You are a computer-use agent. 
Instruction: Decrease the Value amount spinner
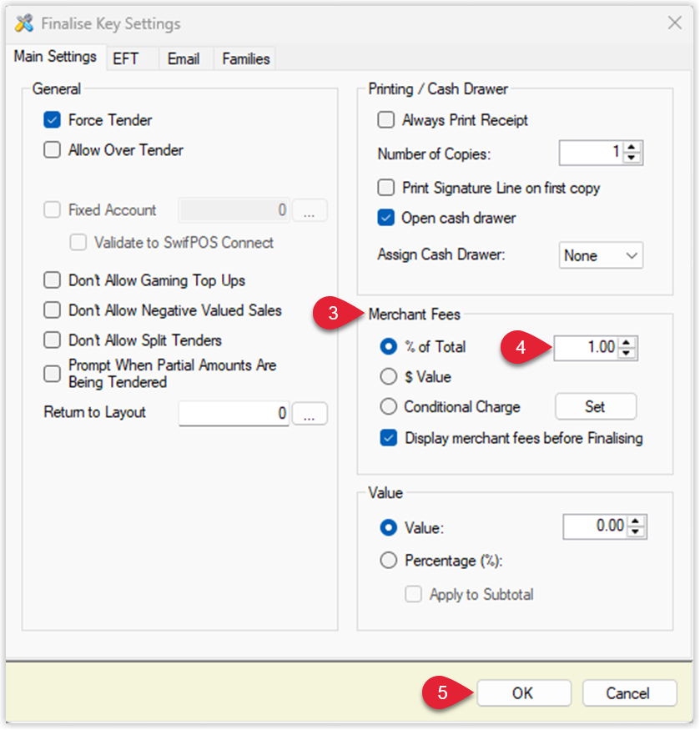[x=635, y=531]
